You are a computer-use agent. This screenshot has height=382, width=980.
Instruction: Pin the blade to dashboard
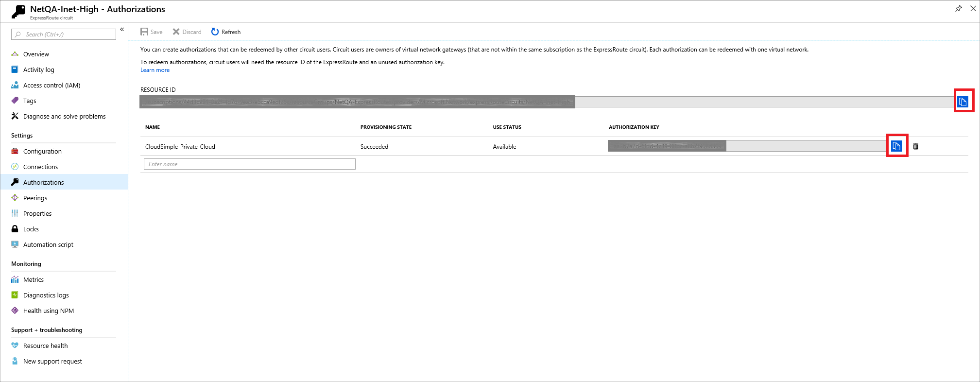click(x=959, y=8)
